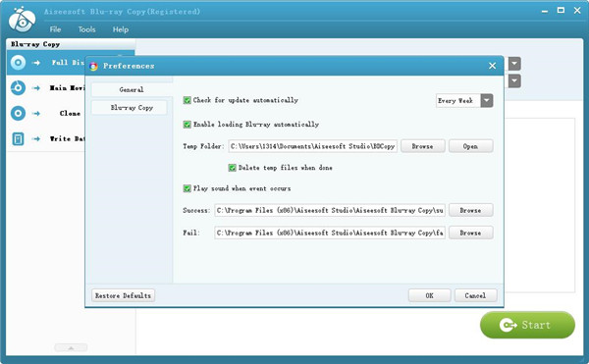
Task: Confirm preferences with OK
Action: (x=429, y=295)
